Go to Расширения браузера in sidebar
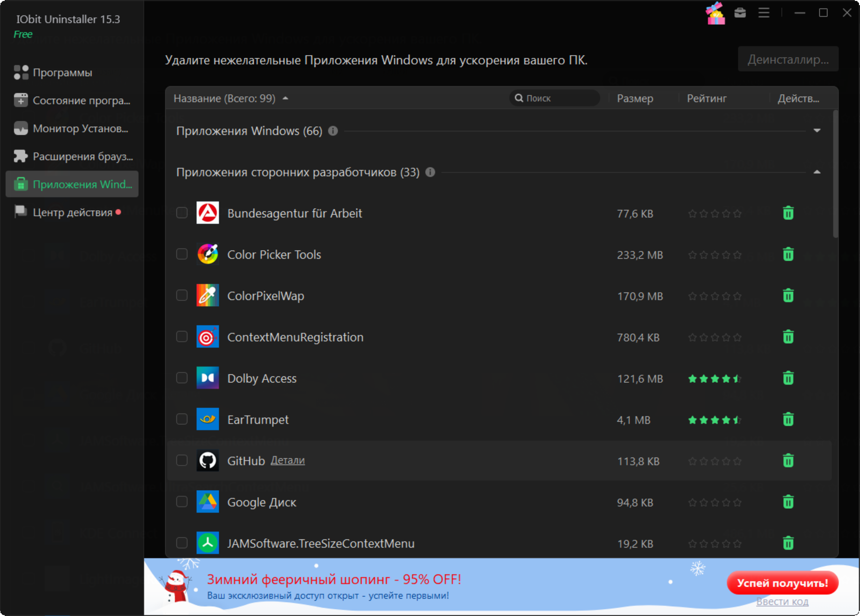 tap(82, 157)
